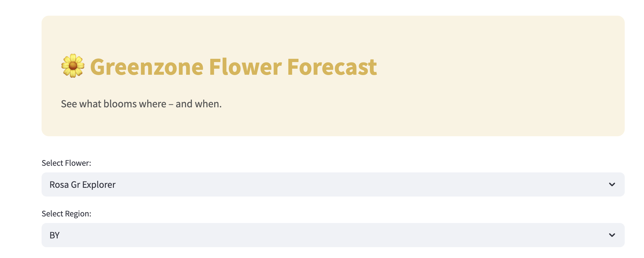Select the "Rosa Gr Explorer" value text

coord(83,184)
